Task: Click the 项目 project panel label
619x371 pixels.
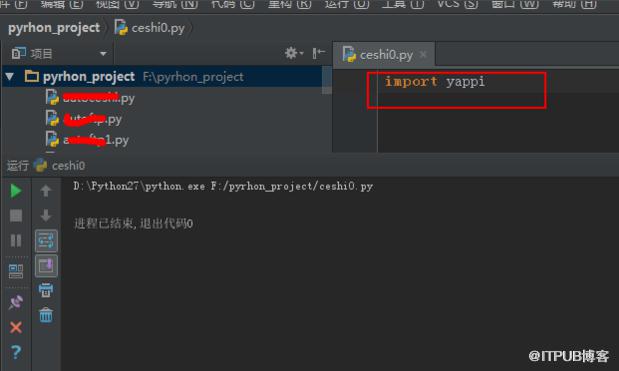Action: [41, 53]
